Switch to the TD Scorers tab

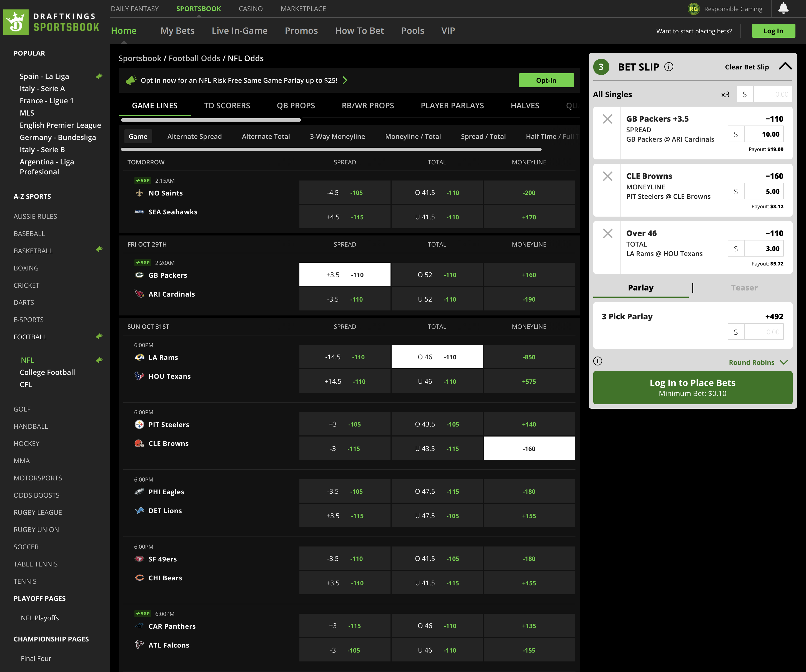[227, 106]
